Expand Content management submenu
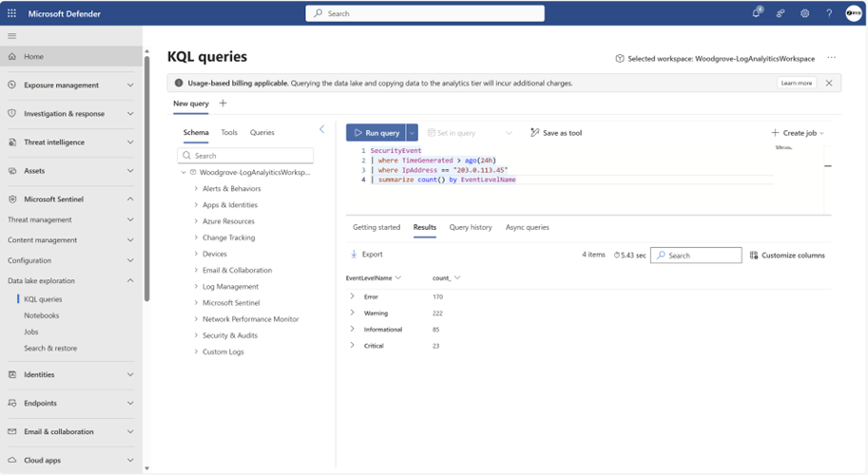This screenshot has height=475, width=868. pos(130,240)
